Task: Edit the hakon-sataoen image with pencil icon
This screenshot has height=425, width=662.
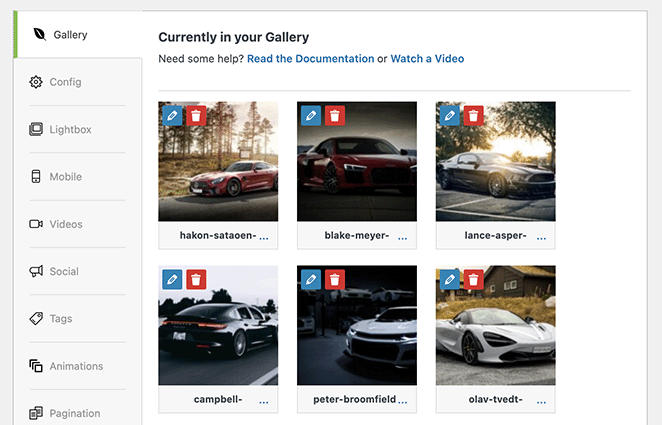Action: [x=172, y=116]
